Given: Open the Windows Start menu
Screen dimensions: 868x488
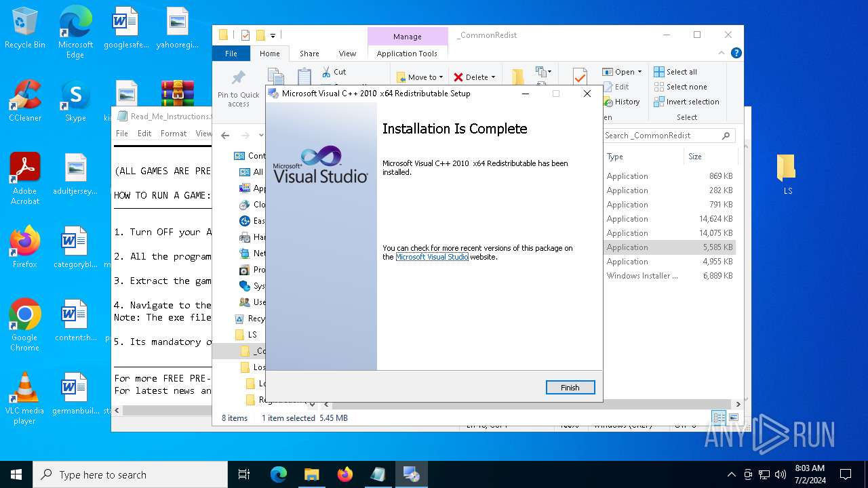Looking at the screenshot, I should point(16,474).
